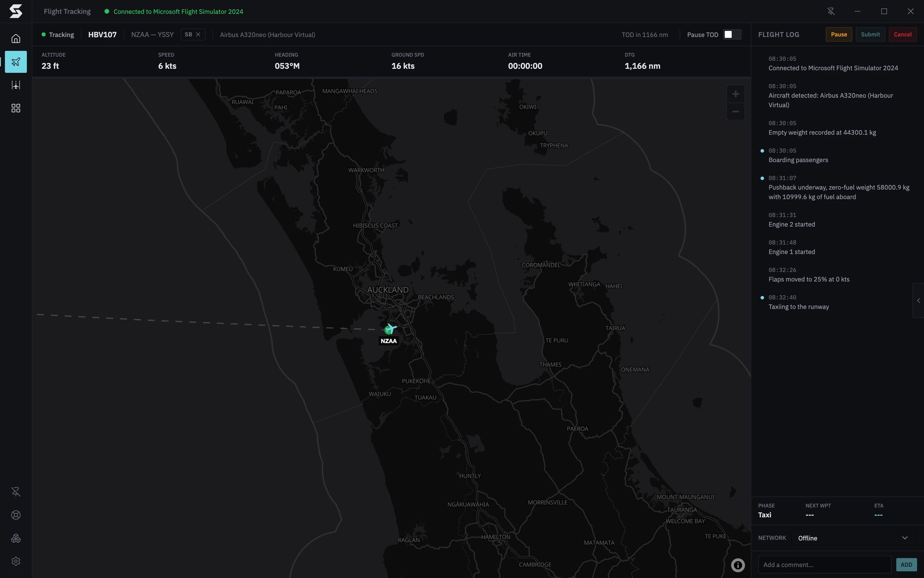Viewport: 924px width, 578px height.
Task: Click the unpin icon in the title bar
Action: 831,12
